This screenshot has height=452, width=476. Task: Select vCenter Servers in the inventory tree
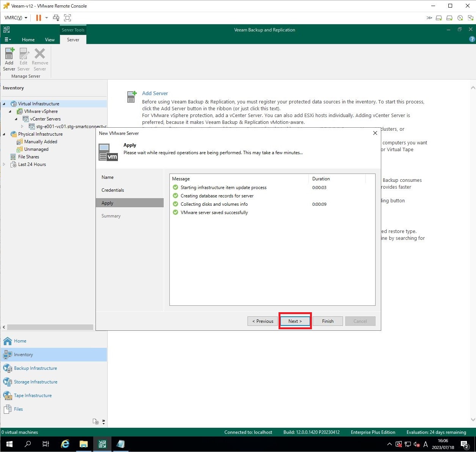(45, 119)
